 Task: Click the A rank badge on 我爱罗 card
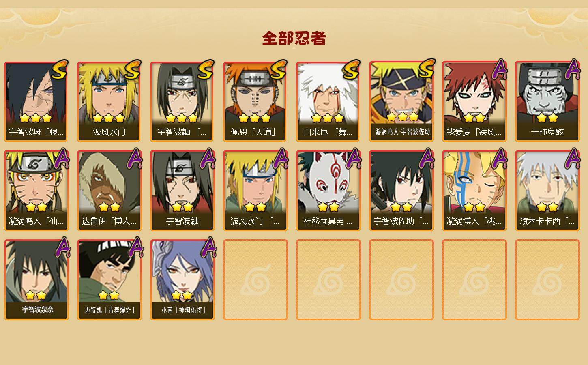click(500, 70)
